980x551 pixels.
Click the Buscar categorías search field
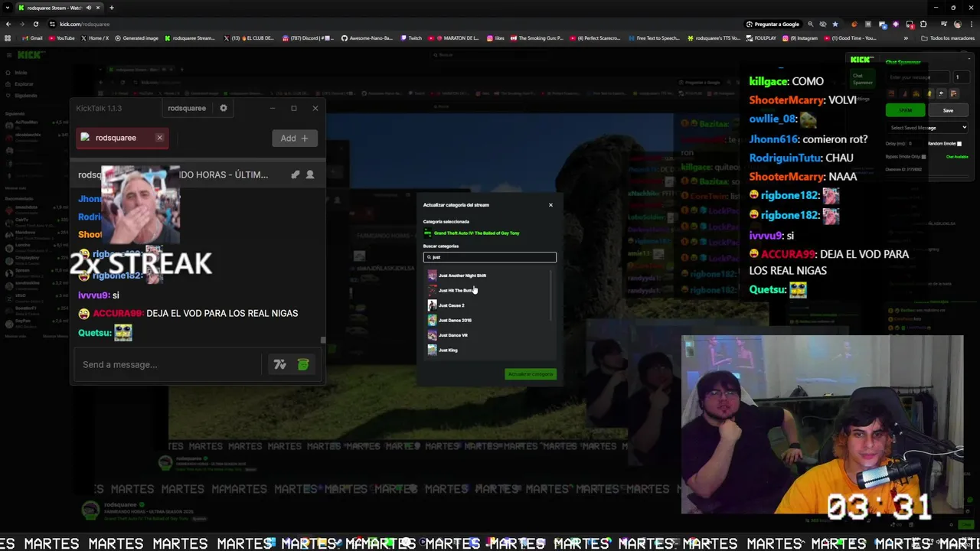[x=490, y=257]
